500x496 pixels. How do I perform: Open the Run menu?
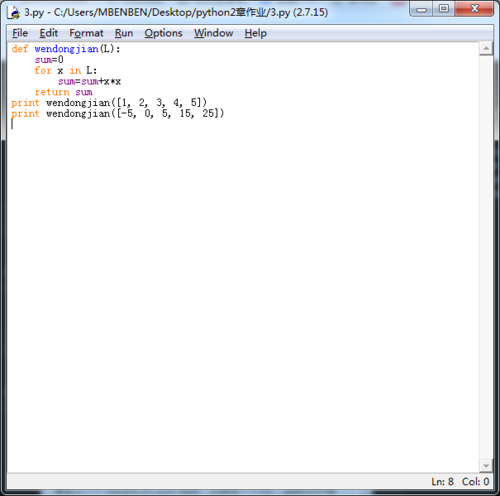(x=124, y=33)
